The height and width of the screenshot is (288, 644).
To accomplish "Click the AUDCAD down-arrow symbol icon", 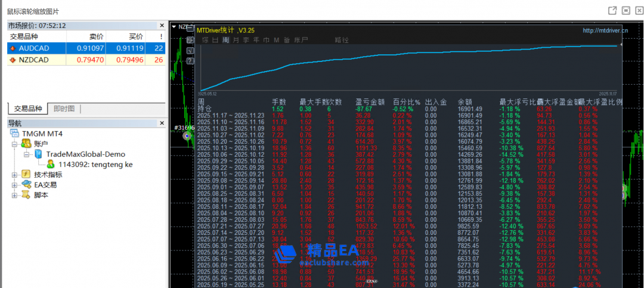I will pos(13,48).
